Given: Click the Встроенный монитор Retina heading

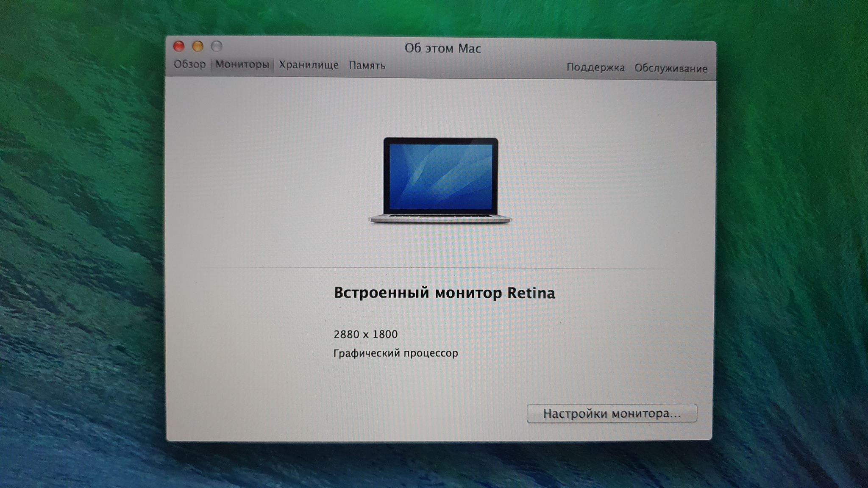Looking at the screenshot, I should click(x=444, y=293).
